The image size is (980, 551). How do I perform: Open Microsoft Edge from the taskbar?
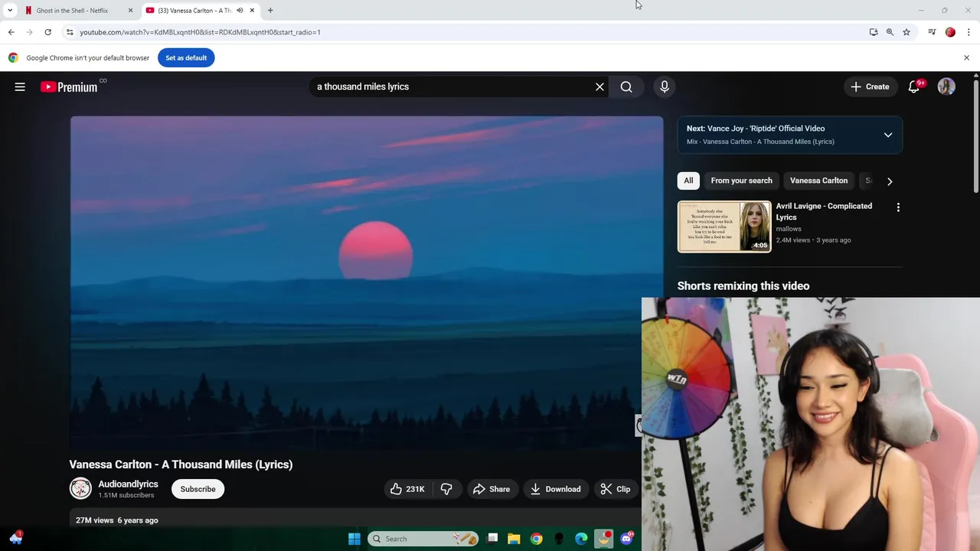[582, 539]
